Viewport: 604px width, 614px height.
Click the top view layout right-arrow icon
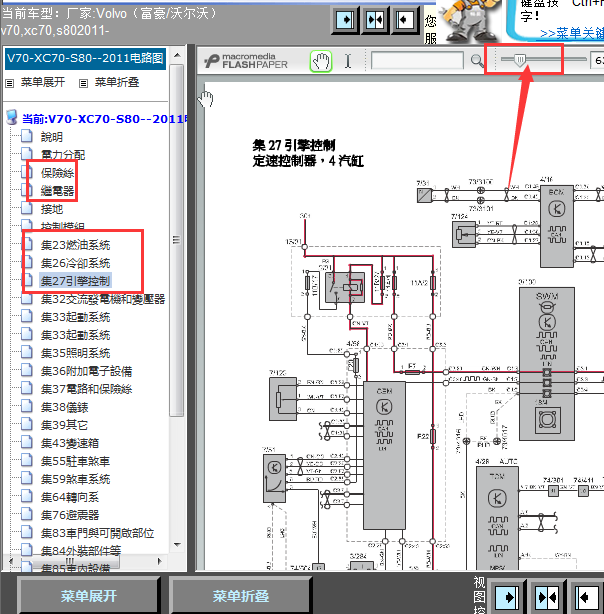[x=345, y=20]
